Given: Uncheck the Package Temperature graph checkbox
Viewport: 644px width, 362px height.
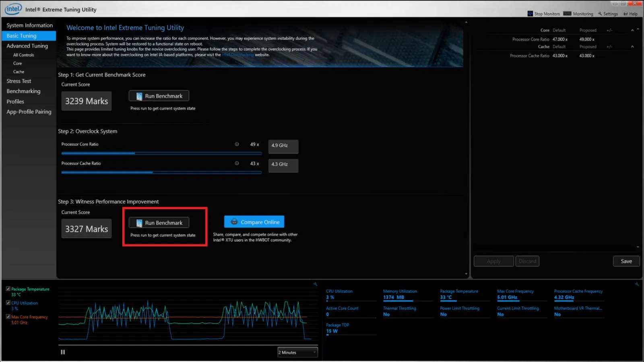Looking at the screenshot, I should tap(8, 289).
